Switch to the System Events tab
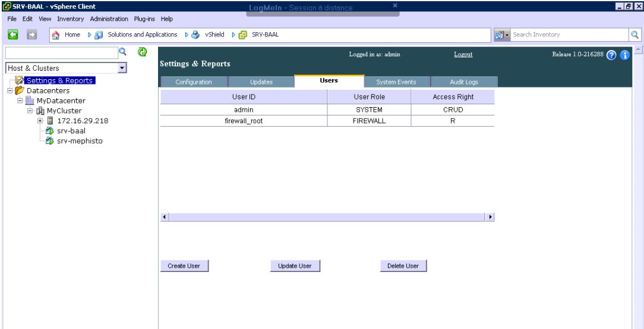 point(396,82)
